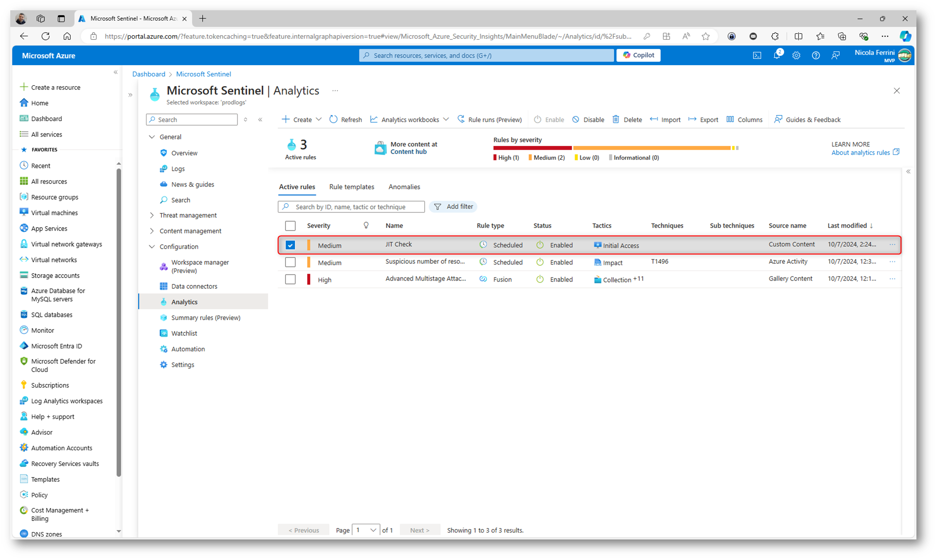The width and height of the screenshot is (937, 560).
Task: Click Microsoft Sentinel breadcrumb
Action: tap(203, 74)
